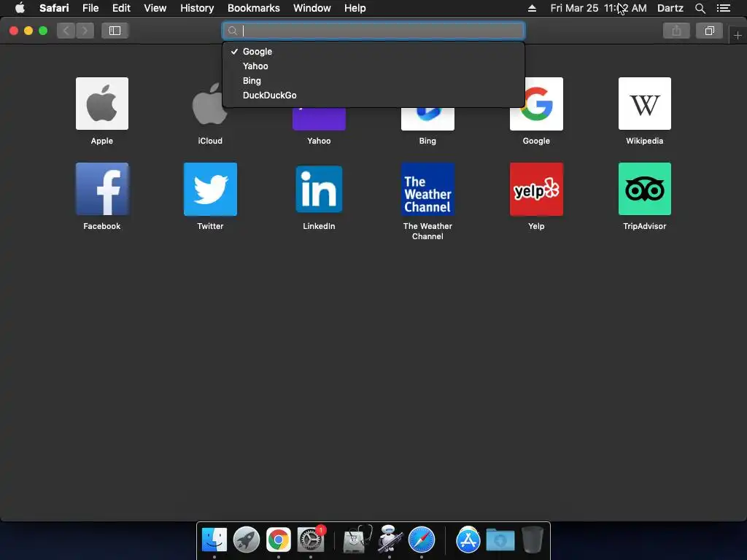Open System Preferences from the Dock
Image resolution: width=747 pixels, height=560 pixels.
pos(311,540)
